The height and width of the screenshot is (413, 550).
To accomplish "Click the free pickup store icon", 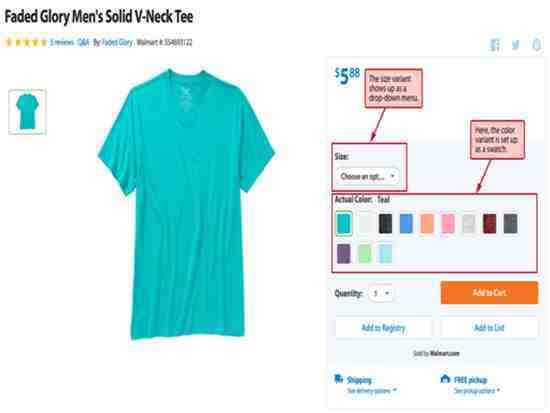I will click(445, 379).
